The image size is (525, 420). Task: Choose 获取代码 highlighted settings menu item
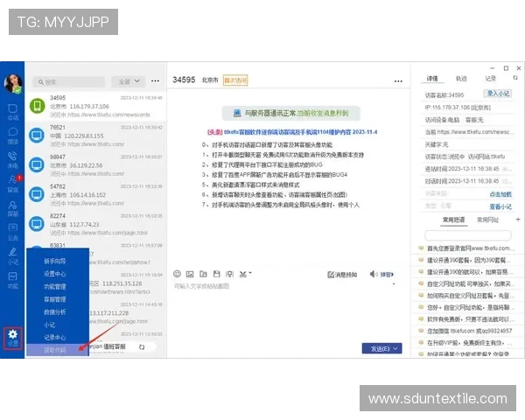click(x=58, y=350)
